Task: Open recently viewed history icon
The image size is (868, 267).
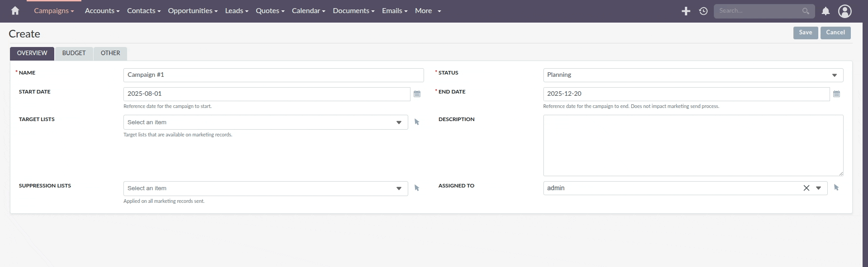Action: click(x=703, y=11)
